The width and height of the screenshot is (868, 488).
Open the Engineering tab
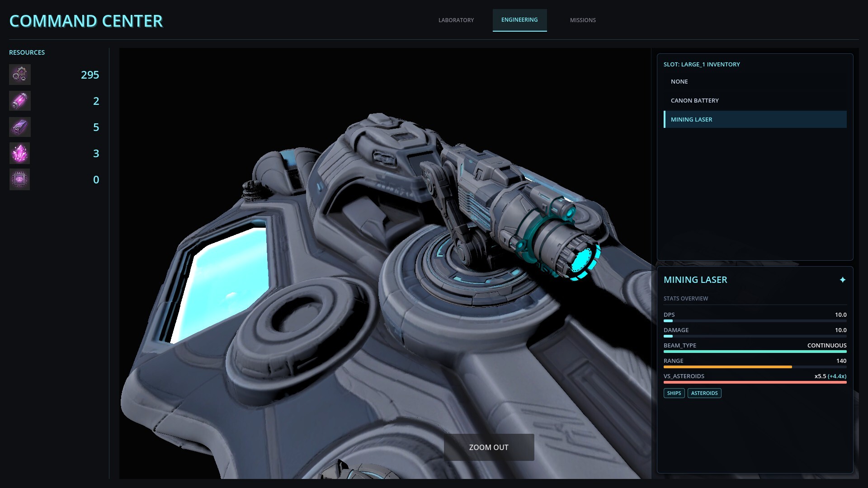pos(519,20)
